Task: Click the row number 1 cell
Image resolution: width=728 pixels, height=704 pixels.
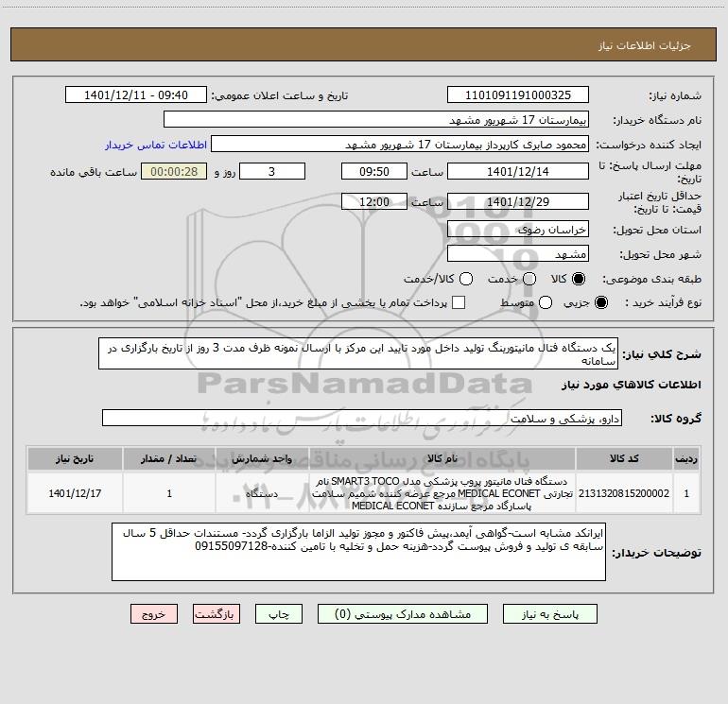Action: (686, 493)
